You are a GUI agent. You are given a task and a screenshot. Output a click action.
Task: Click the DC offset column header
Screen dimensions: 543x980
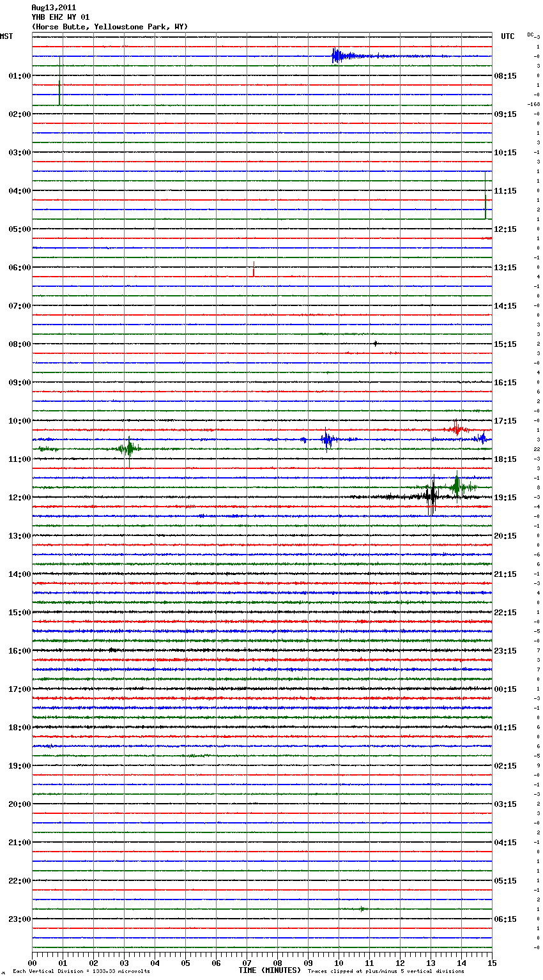[531, 34]
